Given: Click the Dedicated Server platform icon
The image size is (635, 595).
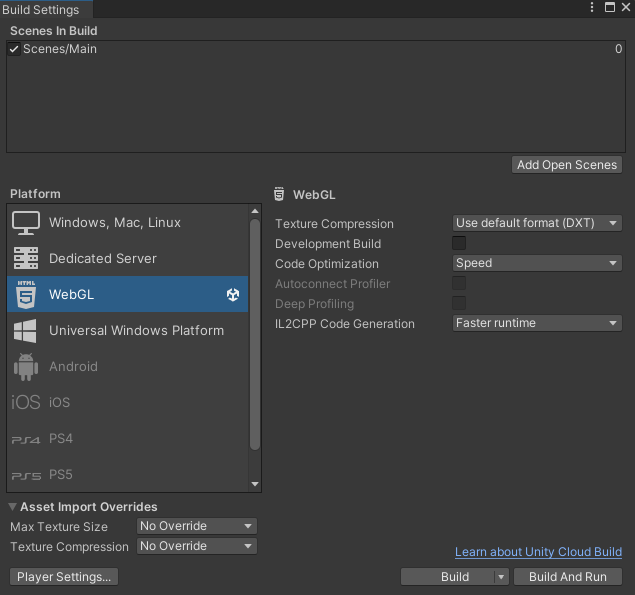Looking at the screenshot, I should (x=26, y=258).
